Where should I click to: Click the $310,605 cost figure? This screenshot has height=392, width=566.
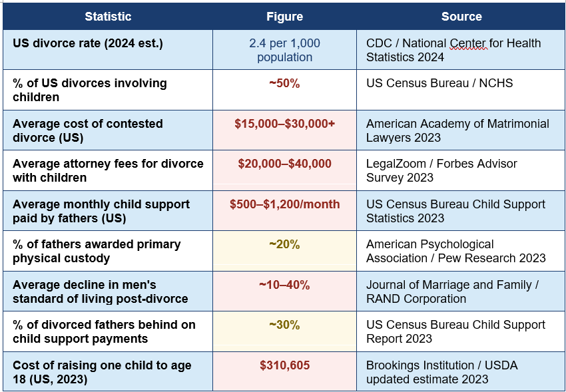284,365
